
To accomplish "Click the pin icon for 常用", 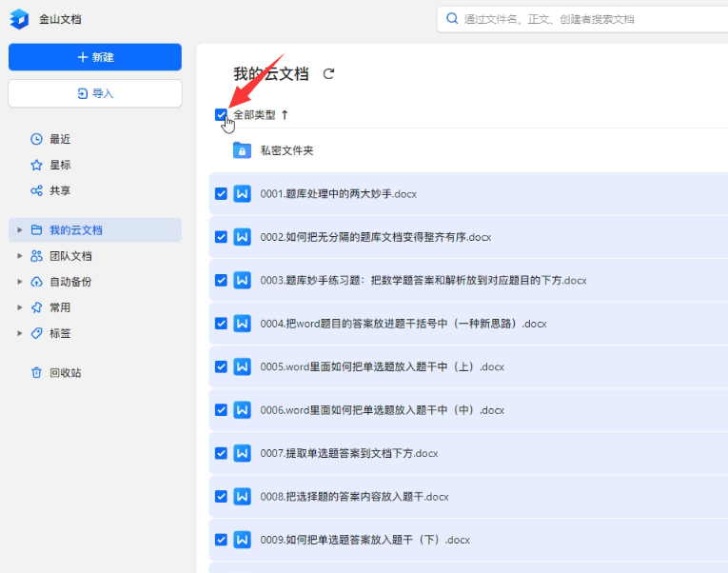I will (36, 307).
